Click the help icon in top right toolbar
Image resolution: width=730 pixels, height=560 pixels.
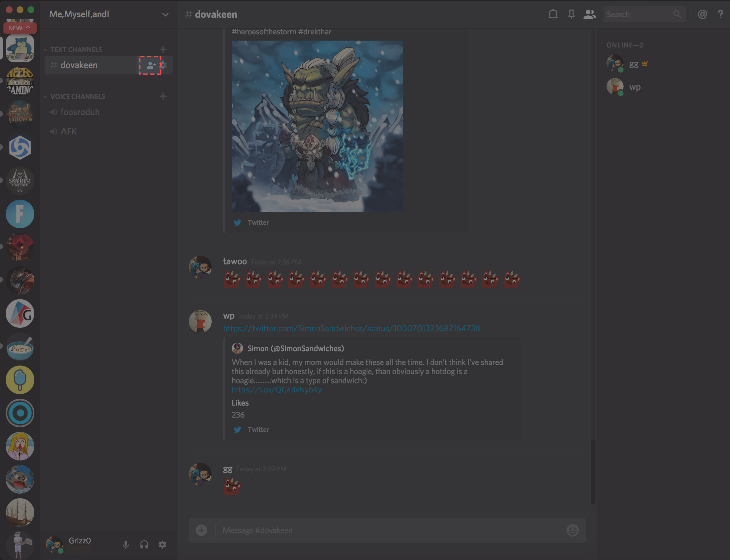click(720, 13)
